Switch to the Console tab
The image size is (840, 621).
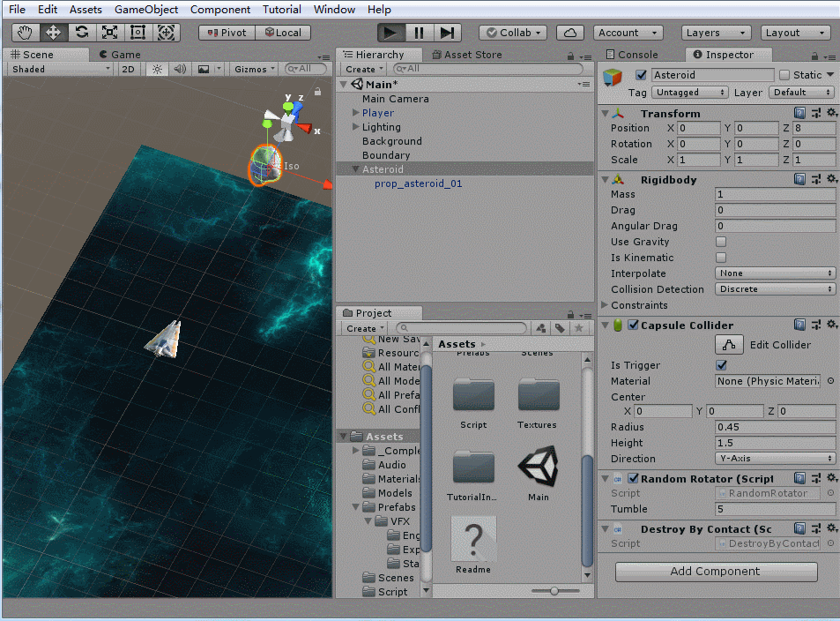pyautogui.click(x=632, y=55)
